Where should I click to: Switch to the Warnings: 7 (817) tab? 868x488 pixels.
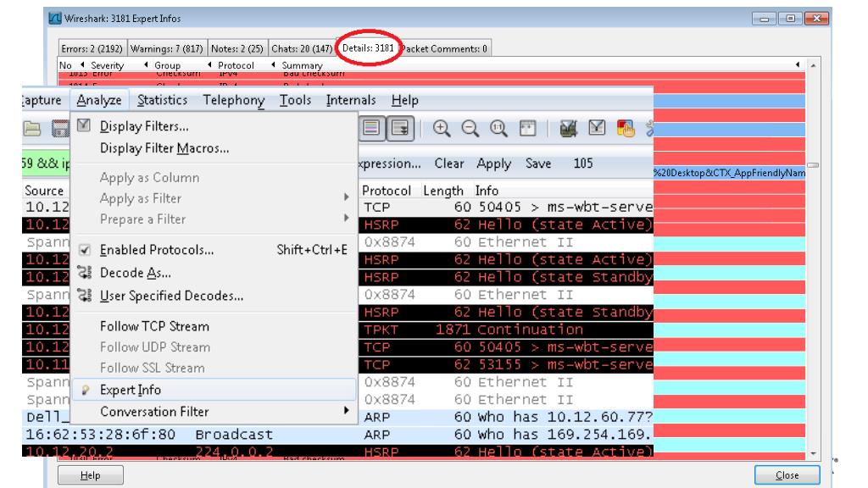point(167,48)
